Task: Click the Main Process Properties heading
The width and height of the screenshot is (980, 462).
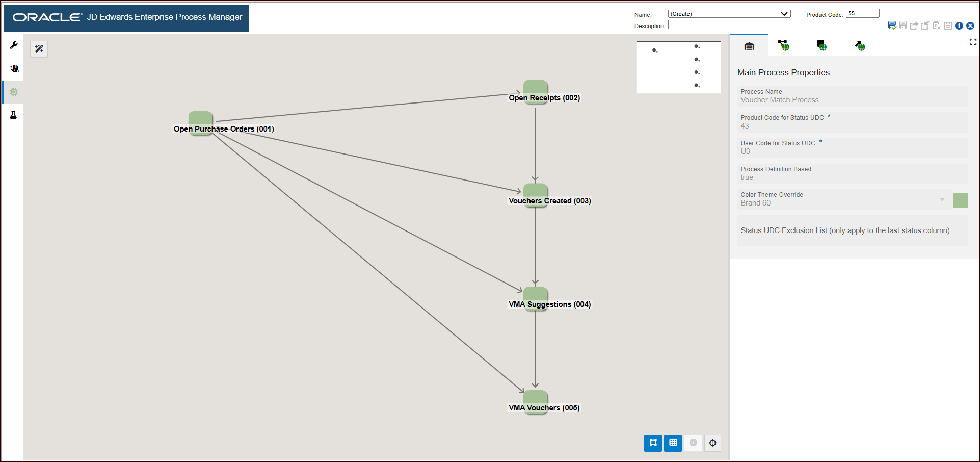Action: (783, 73)
